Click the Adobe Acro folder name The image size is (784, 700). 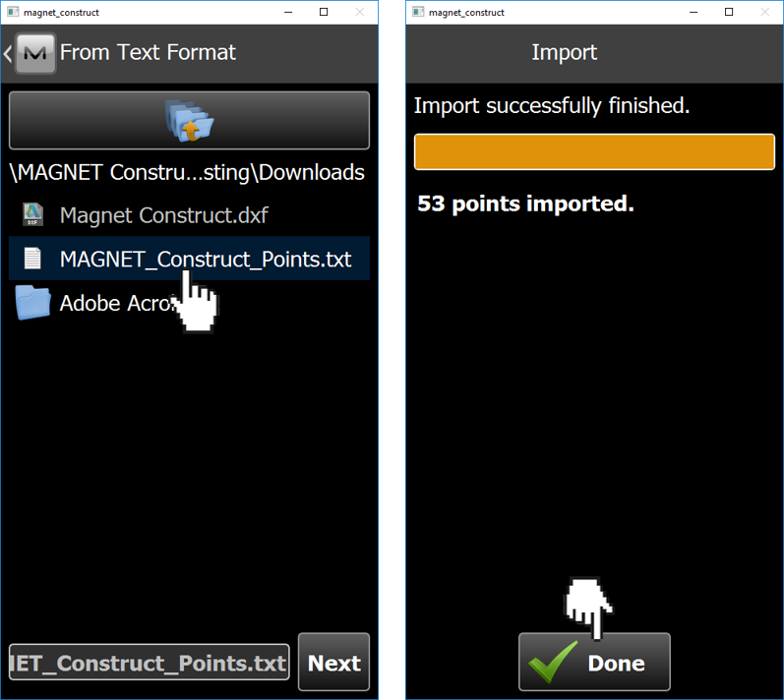tap(117, 303)
